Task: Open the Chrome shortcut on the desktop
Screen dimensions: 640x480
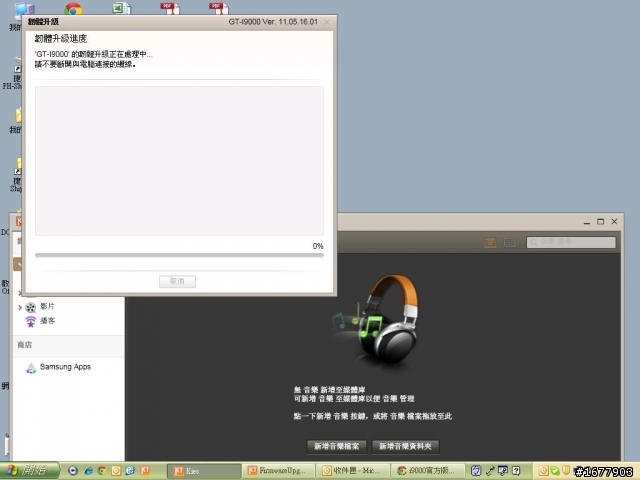Action: [x=73, y=8]
